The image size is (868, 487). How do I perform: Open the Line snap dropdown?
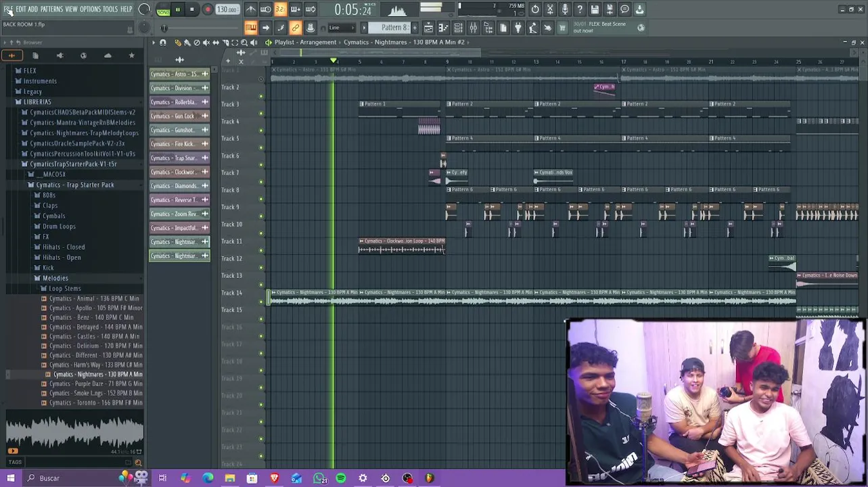pos(342,28)
